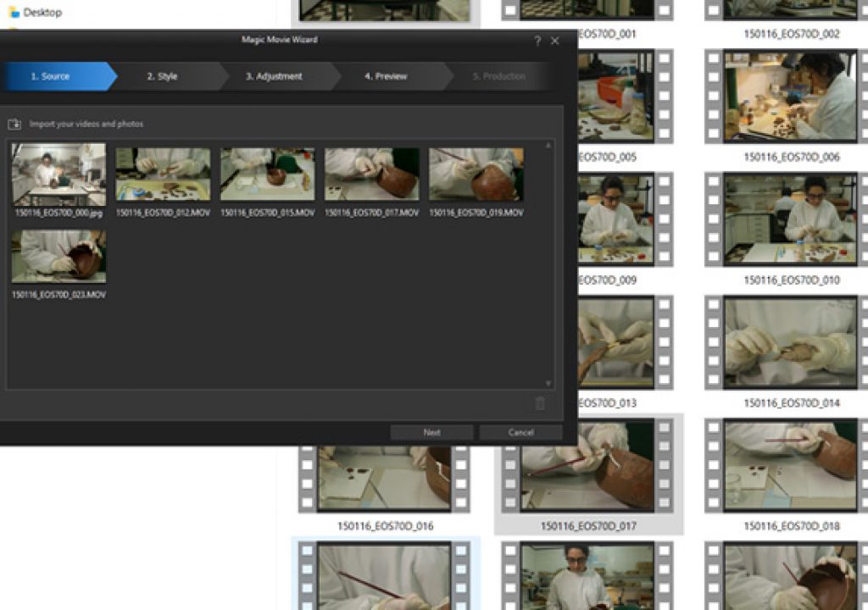Viewport: 868px width, 610px height.
Task: Click the scroll down arrow in source list
Action: coord(548,383)
